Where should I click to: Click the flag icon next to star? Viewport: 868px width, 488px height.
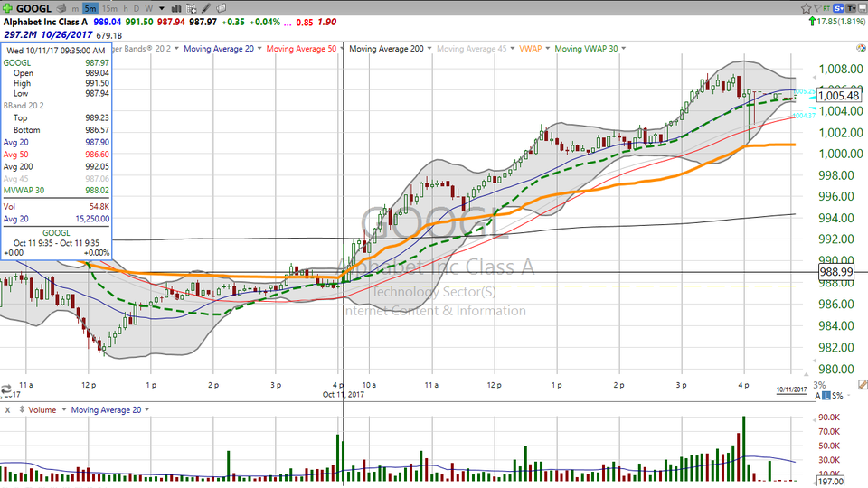[817, 8]
